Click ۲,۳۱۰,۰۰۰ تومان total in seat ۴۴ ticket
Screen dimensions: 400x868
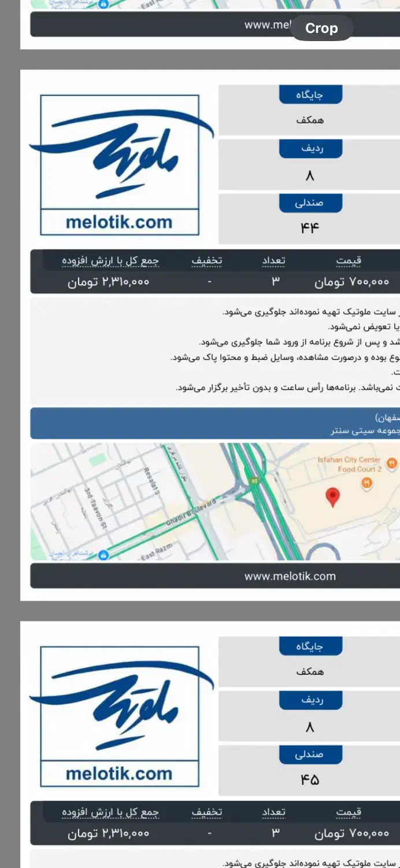pos(109,282)
